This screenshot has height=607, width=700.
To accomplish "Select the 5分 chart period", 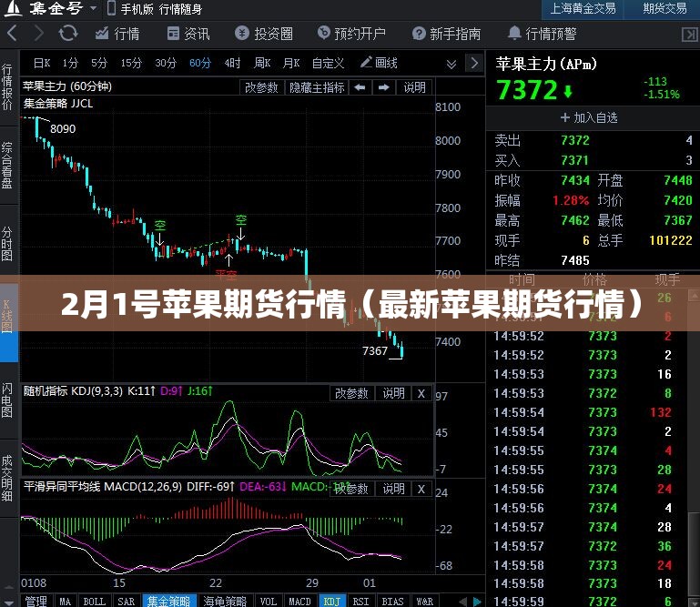I will tap(99, 63).
